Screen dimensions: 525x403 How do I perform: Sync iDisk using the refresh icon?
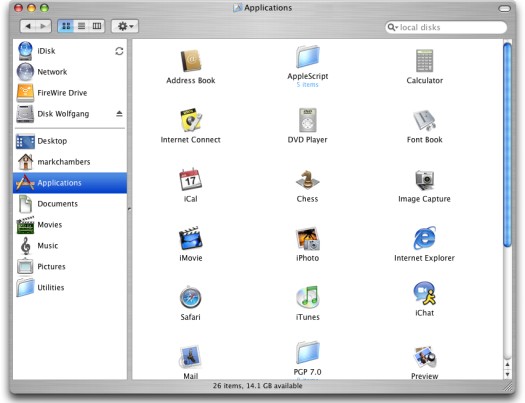coord(119,51)
